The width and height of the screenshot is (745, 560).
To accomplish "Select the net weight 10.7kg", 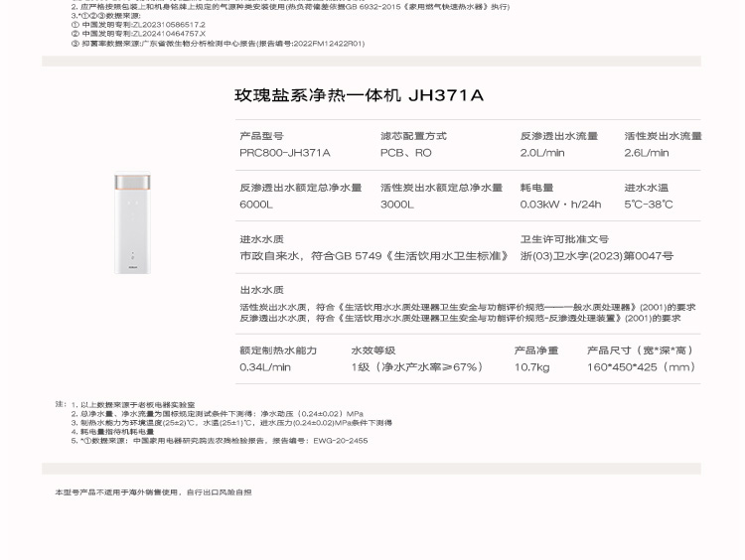I will 531,367.
